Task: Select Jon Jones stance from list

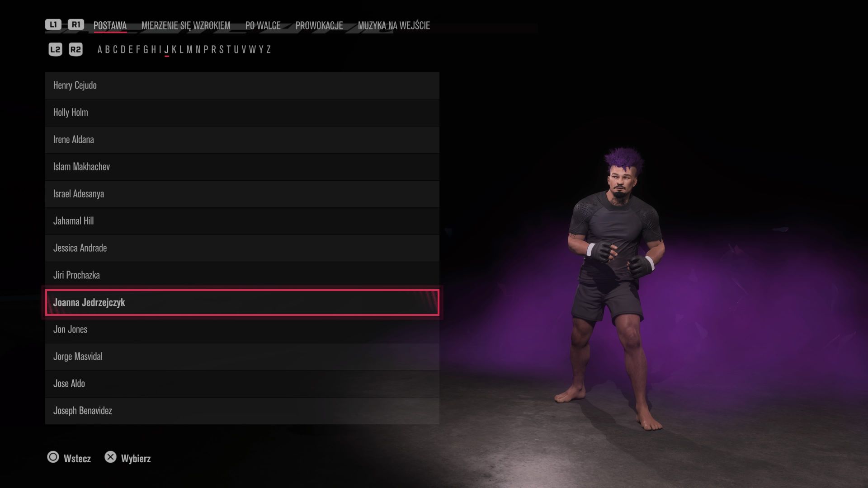Action: [x=242, y=329]
